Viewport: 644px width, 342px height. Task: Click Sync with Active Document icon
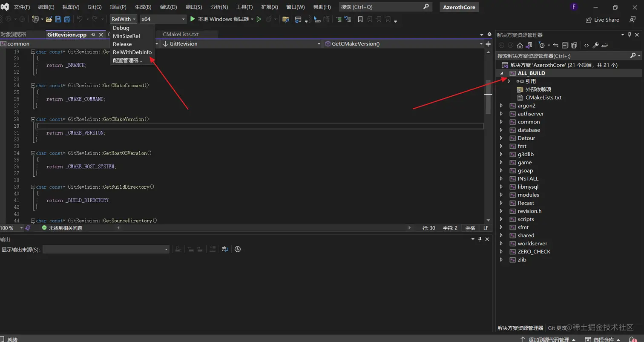556,45
